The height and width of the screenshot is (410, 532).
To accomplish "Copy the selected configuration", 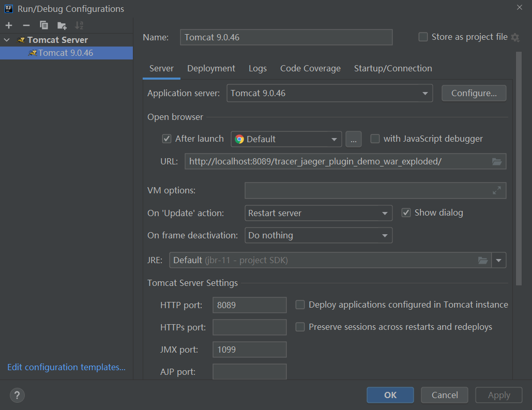I will [x=44, y=25].
